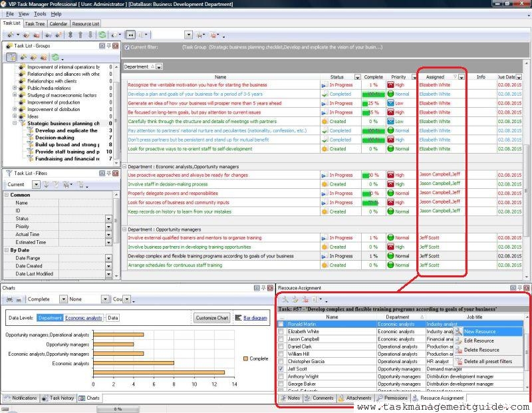Click the Customize Chart button
Screen dimensions: 532x413
pyautogui.click(x=212, y=318)
